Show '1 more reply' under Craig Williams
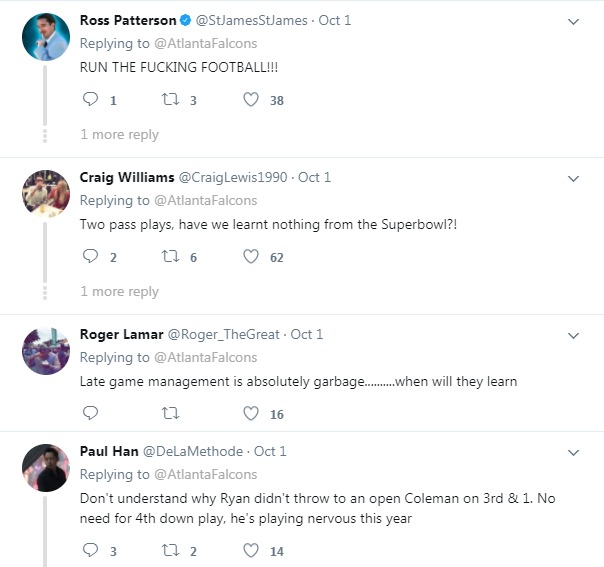 point(119,292)
